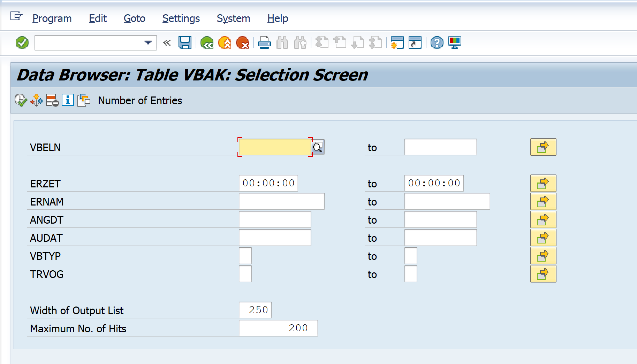The image size is (637, 364).
Task: Click the ERZET from-time input field
Action: pyautogui.click(x=268, y=183)
